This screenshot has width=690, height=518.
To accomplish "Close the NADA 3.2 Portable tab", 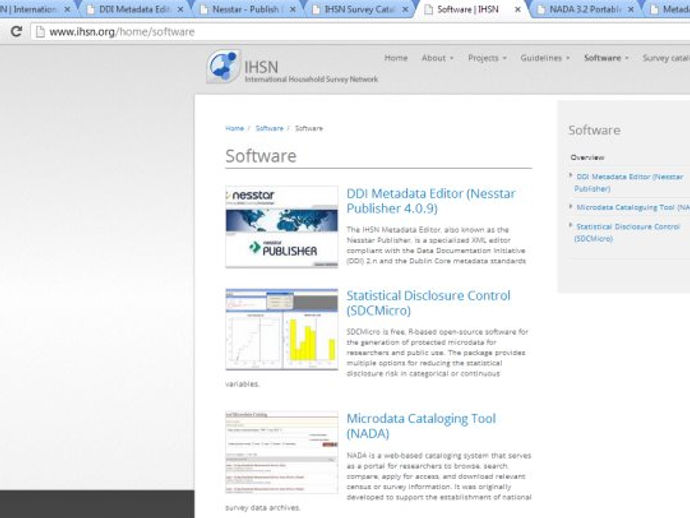I will coord(631,9).
